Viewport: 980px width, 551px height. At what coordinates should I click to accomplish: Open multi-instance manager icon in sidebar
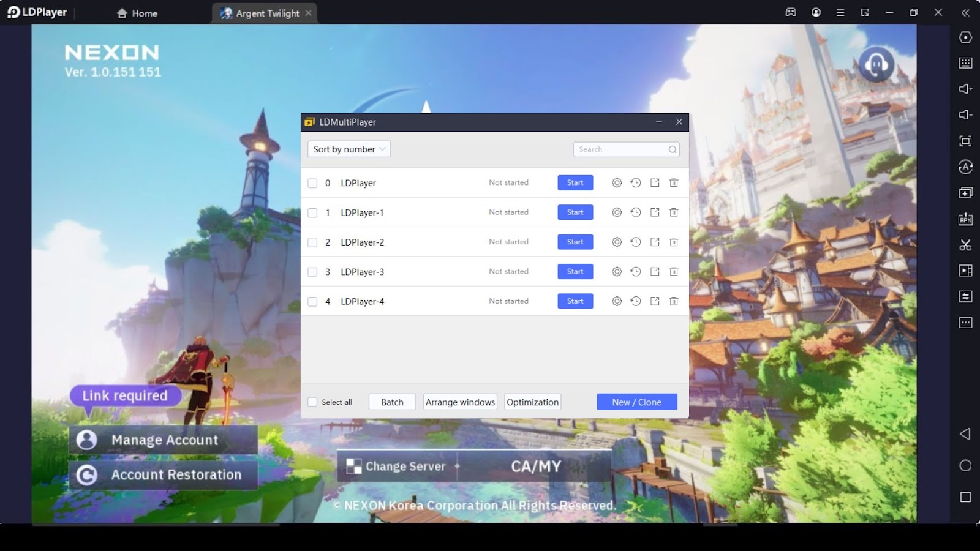pyautogui.click(x=965, y=193)
